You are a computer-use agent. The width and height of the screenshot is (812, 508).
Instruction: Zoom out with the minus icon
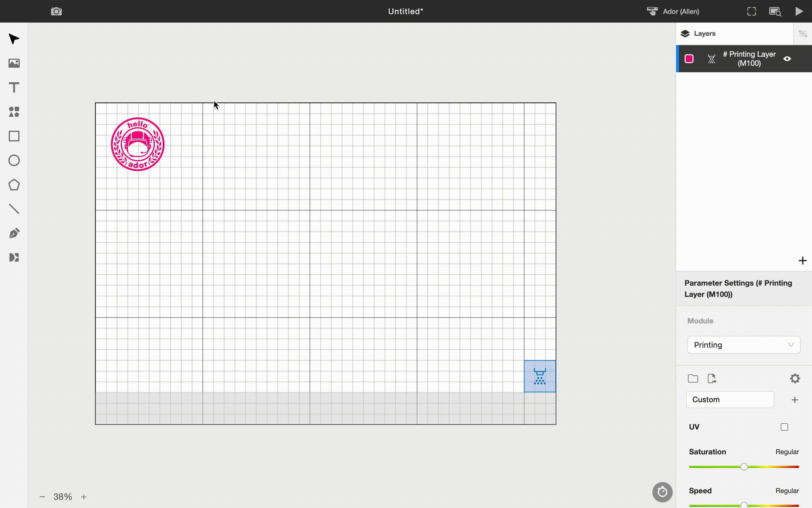coord(42,497)
